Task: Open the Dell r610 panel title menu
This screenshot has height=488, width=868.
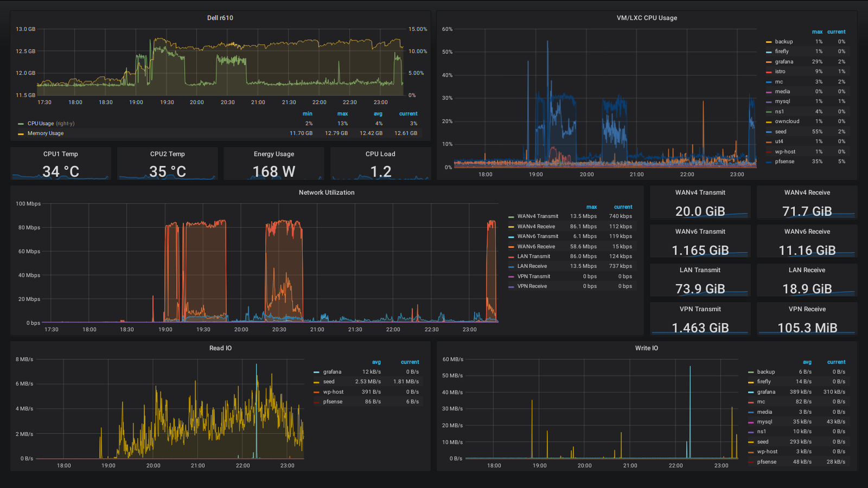Action: click(220, 18)
